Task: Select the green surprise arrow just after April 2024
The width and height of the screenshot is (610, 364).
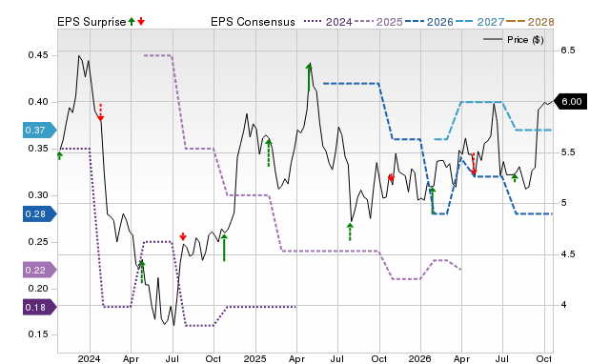Action: pos(142,272)
